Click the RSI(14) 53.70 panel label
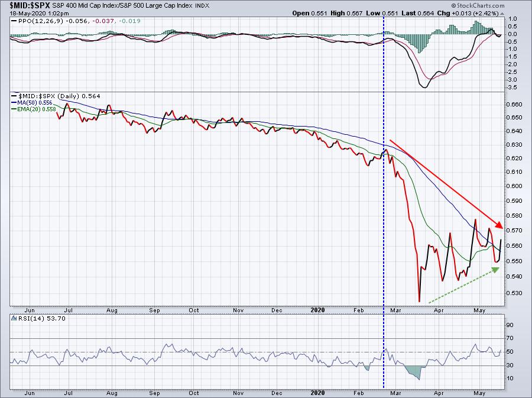This screenshot has height=398, width=532. 28,318
